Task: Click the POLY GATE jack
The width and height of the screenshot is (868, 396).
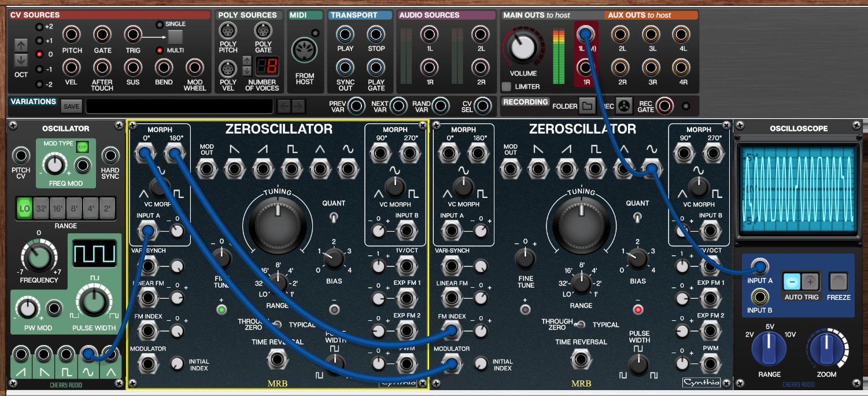Action: [263, 31]
